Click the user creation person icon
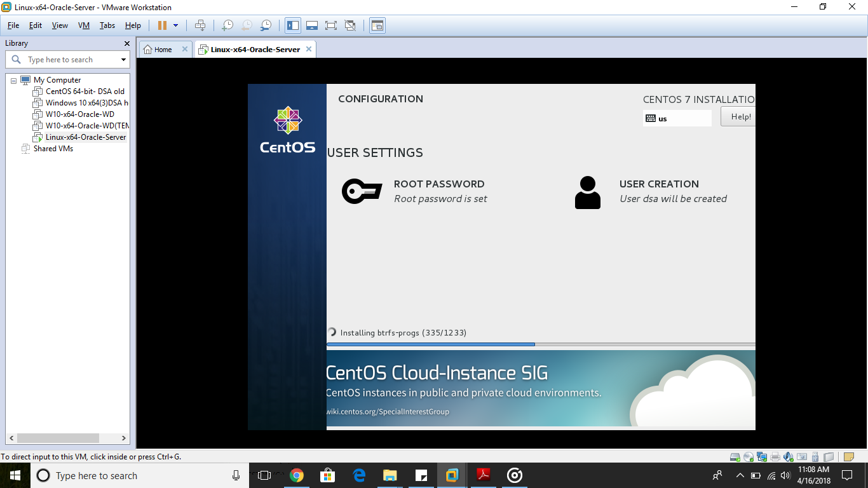The width and height of the screenshot is (868, 488). coord(587,193)
